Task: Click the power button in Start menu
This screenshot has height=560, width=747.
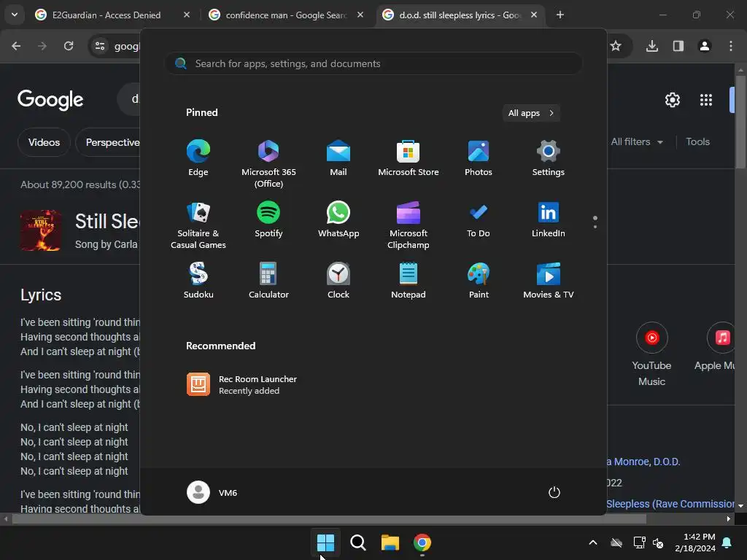Action: tap(554, 492)
